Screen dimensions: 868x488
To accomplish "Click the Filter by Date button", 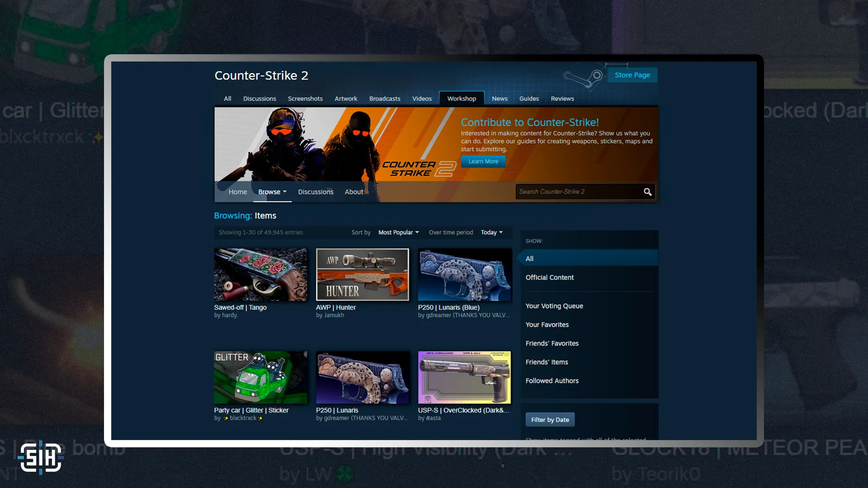I will [x=550, y=419].
